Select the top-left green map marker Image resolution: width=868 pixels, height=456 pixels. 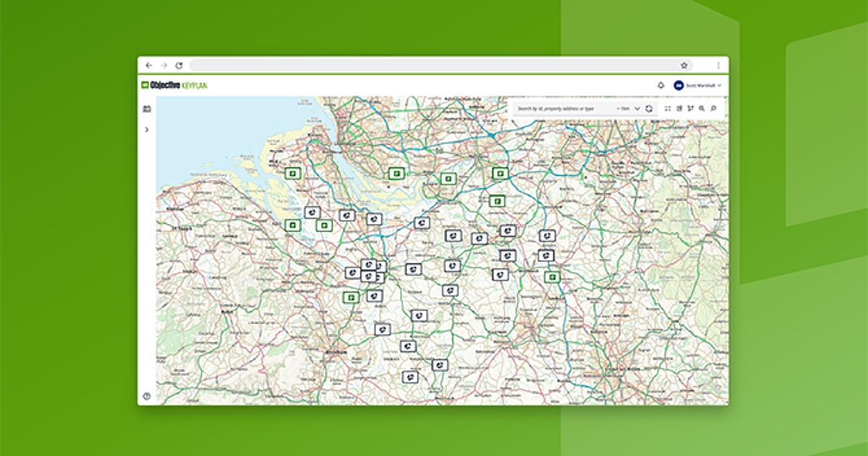pyautogui.click(x=292, y=174)
